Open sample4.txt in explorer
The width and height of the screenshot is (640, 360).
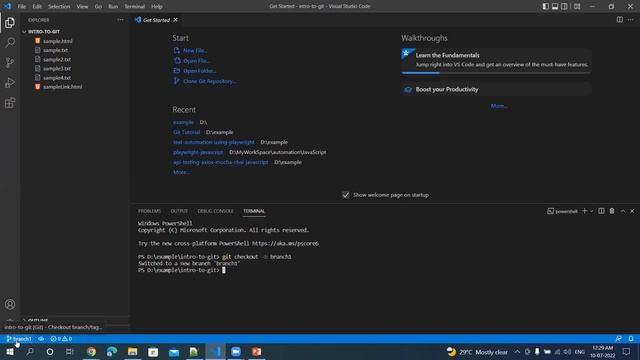coord(57,78)
